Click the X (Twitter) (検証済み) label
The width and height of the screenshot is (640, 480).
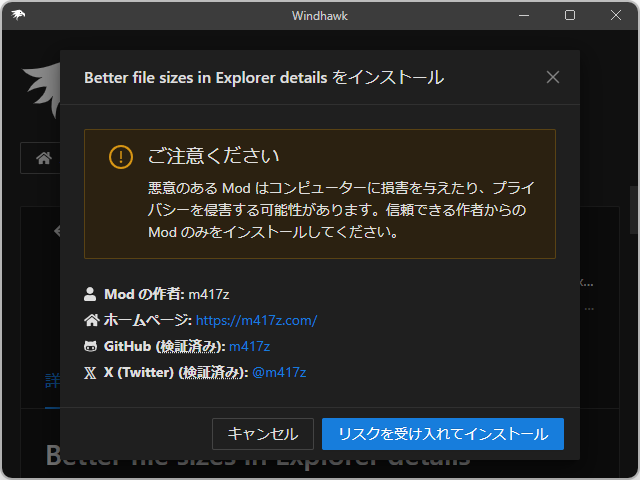176,372
